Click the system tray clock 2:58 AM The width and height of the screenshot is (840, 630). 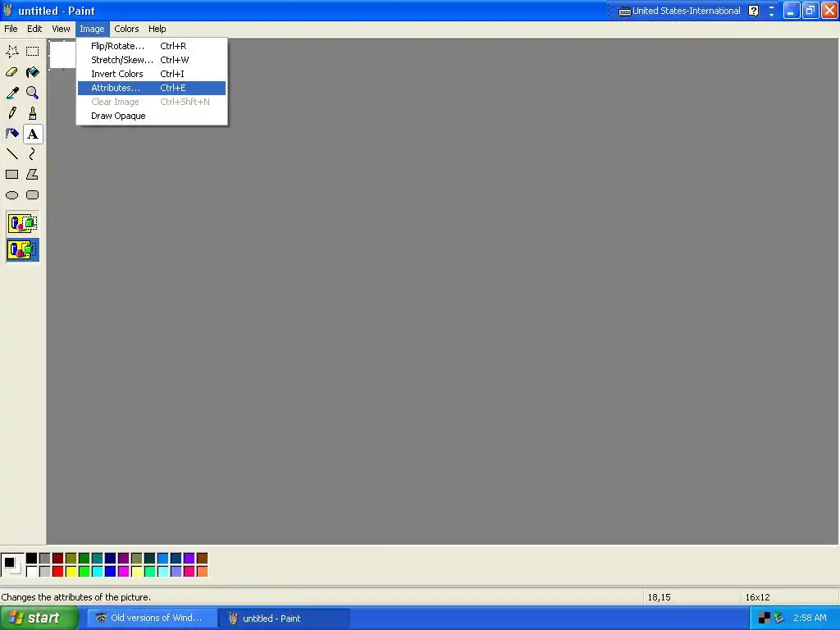[x=810, y=619]
